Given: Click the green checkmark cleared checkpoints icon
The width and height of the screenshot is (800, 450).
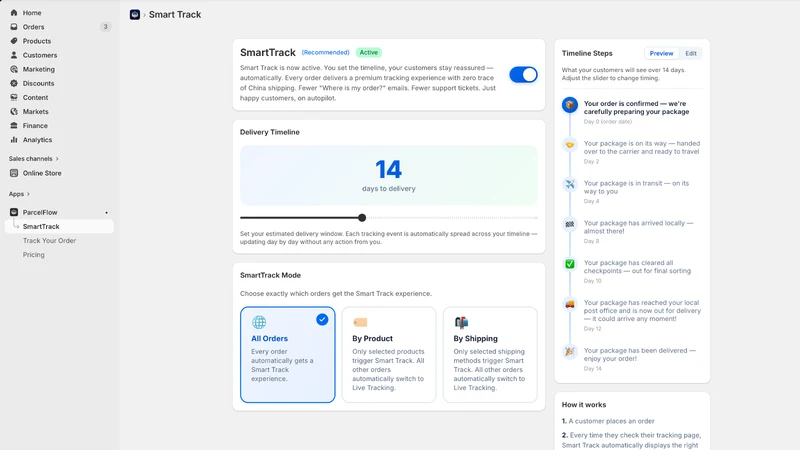Looking at the screenshot, I should pos(570,264).
